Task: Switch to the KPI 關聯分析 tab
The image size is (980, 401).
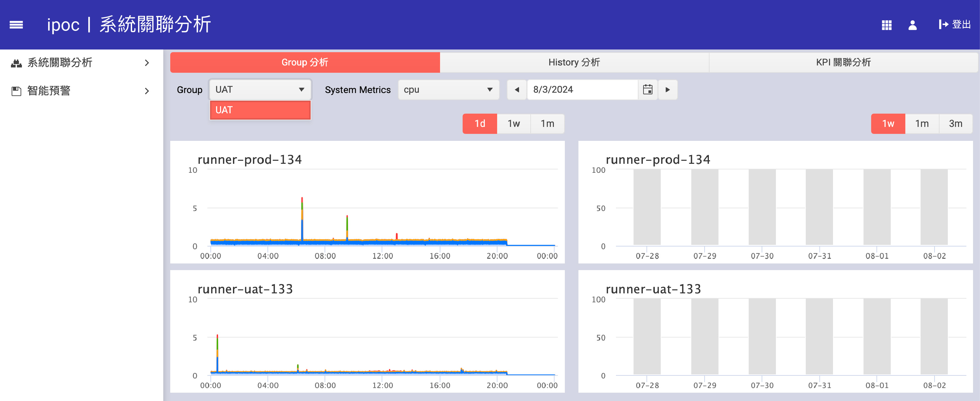Action: coord(843,62)
